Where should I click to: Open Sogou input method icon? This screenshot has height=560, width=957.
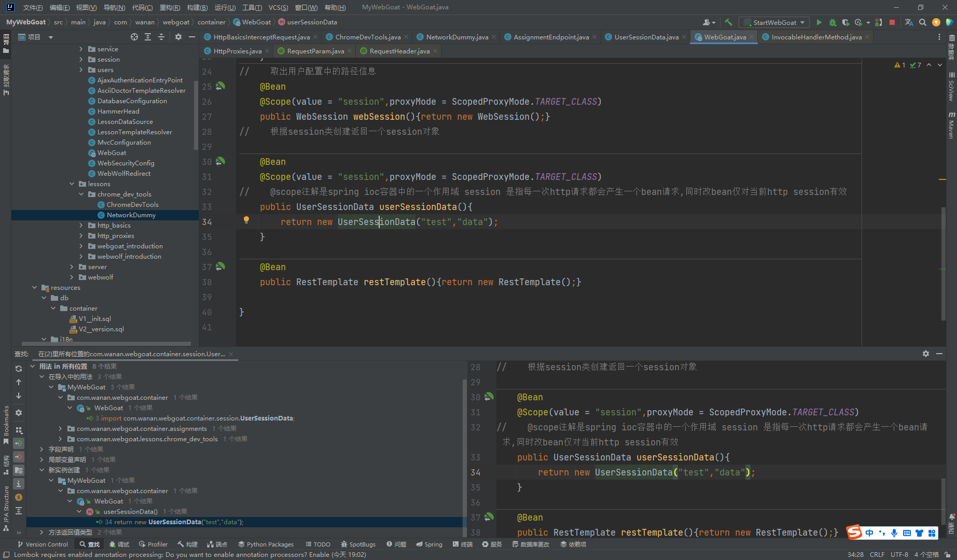point(854,533)
